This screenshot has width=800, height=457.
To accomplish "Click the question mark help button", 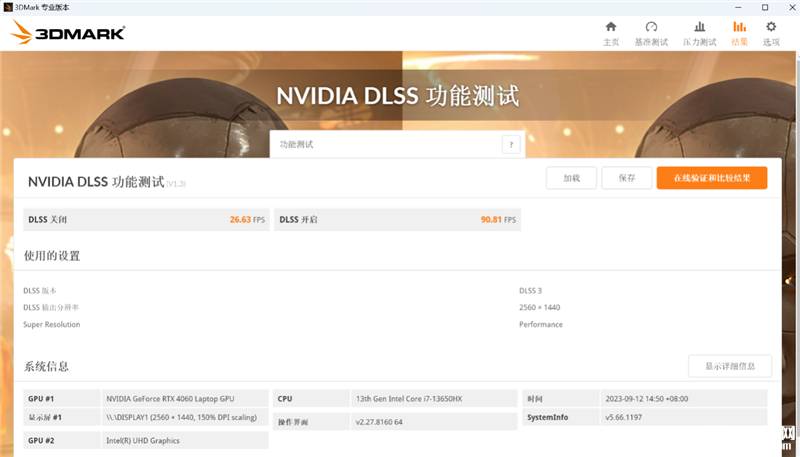I will (x=511, y=144).
